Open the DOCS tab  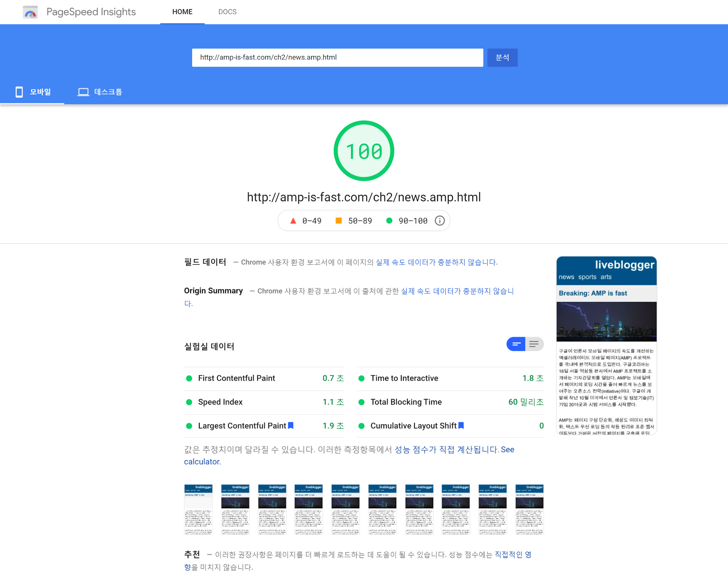click(227, 12)
